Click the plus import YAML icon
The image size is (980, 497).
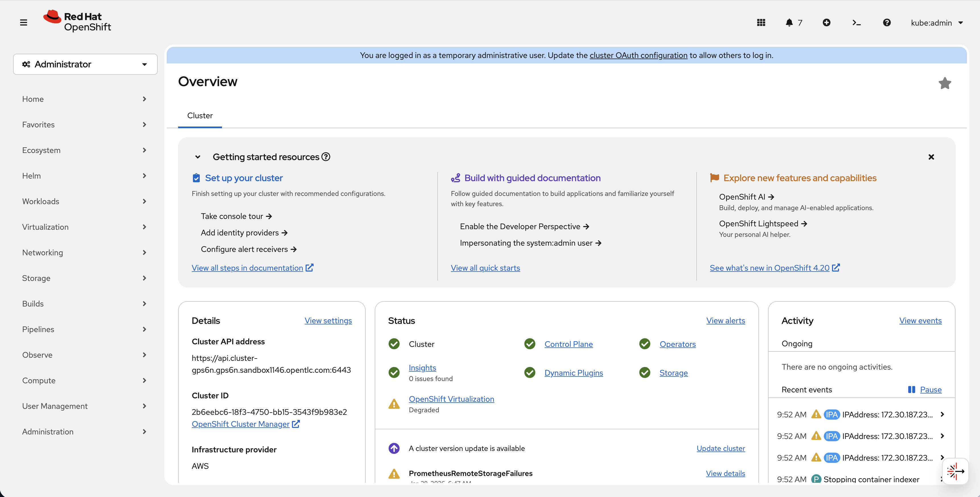click(826, 23)
